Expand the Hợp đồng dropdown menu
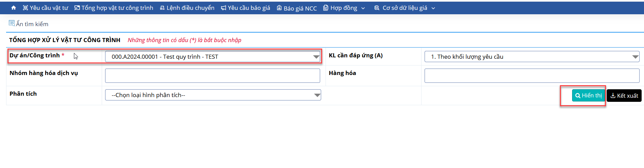This screenshot has height=168, width=644. (x=344, y=8)
